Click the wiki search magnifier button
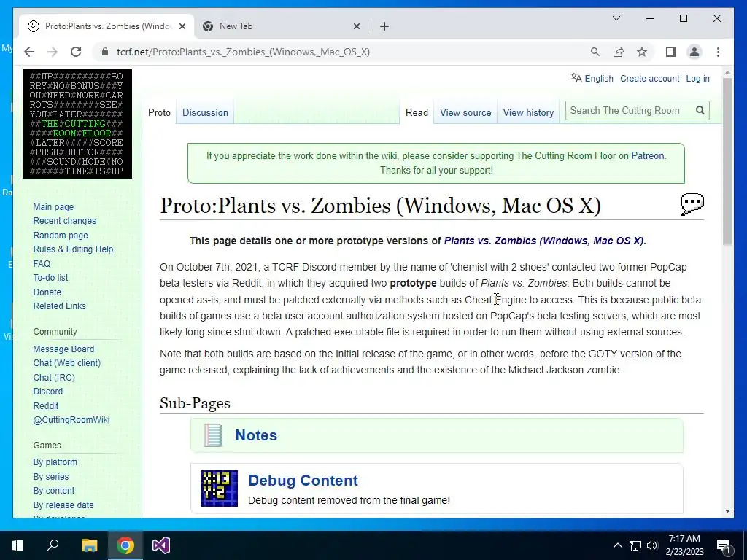747x560 pixels. coord(700,111)
